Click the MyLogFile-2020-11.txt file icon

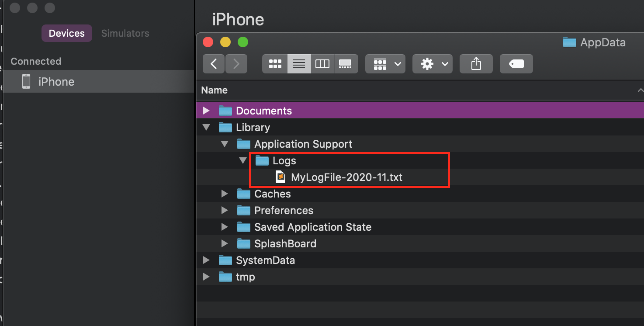pos(280,177)
